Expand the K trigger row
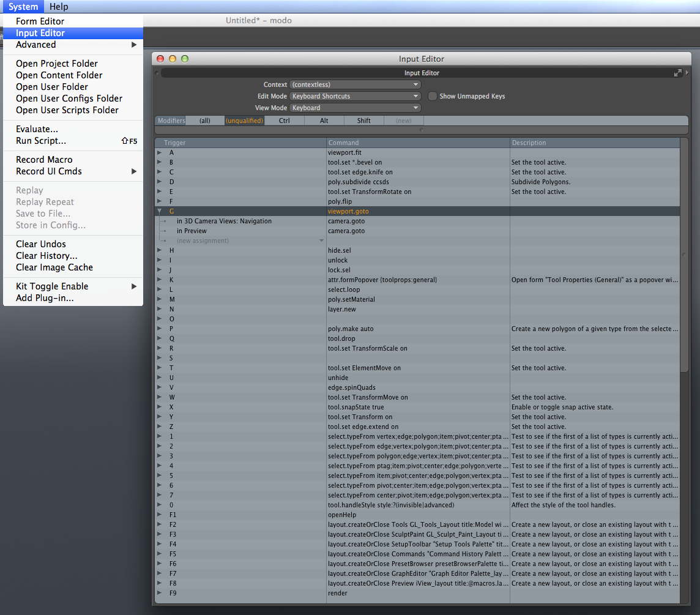 coord(159,280)
